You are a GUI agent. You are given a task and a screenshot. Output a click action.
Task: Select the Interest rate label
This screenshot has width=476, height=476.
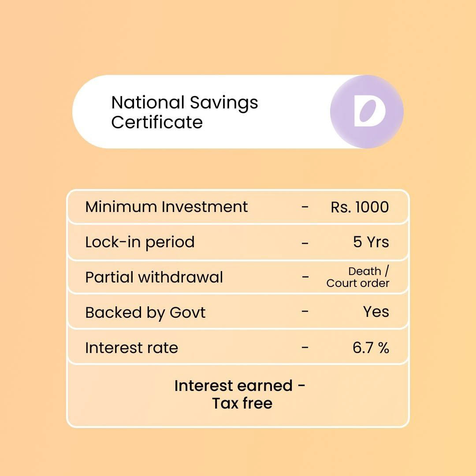(131, 348)
